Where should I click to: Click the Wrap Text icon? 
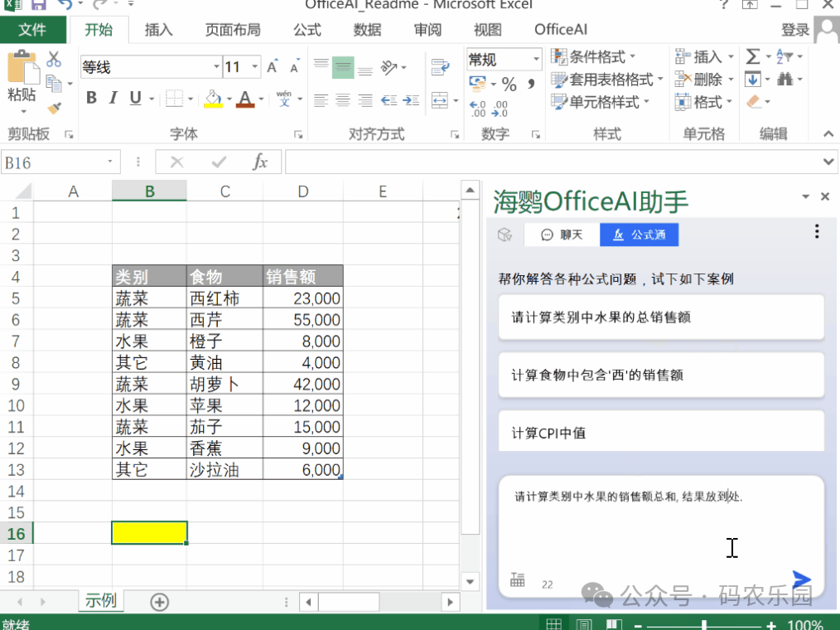tap(440, 67)
